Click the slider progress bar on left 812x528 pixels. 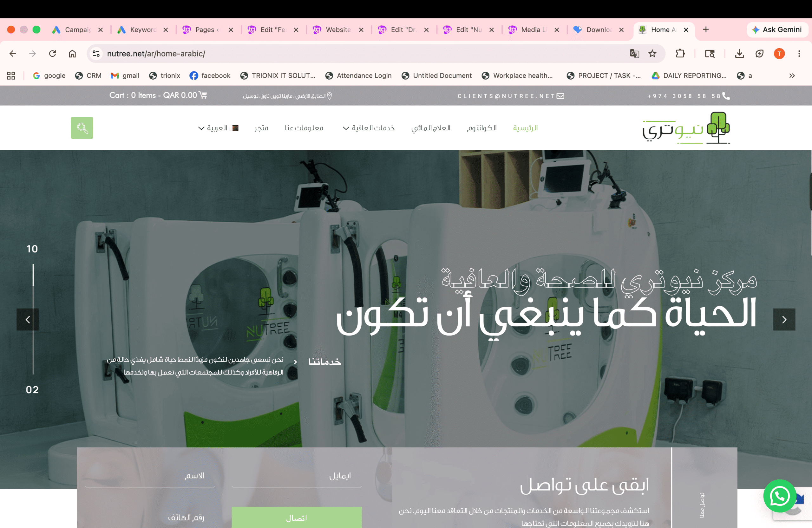coord(33,319)
